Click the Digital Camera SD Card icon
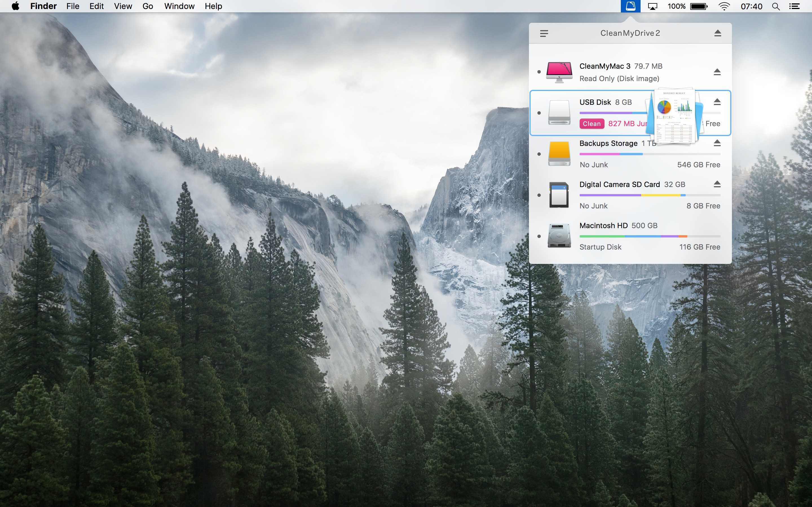812x507 pixels. (559, 195)
